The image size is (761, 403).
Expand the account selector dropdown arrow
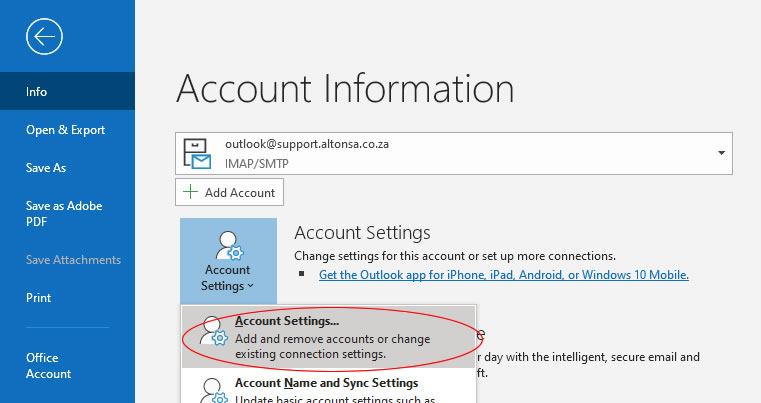point(721,152)
